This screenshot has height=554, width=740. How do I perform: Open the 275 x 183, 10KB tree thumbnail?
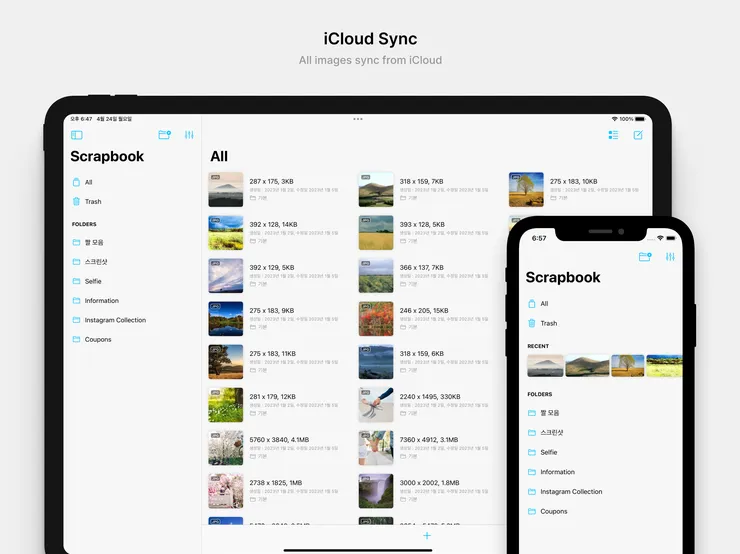pyautogui.click(x=526, y=190)
